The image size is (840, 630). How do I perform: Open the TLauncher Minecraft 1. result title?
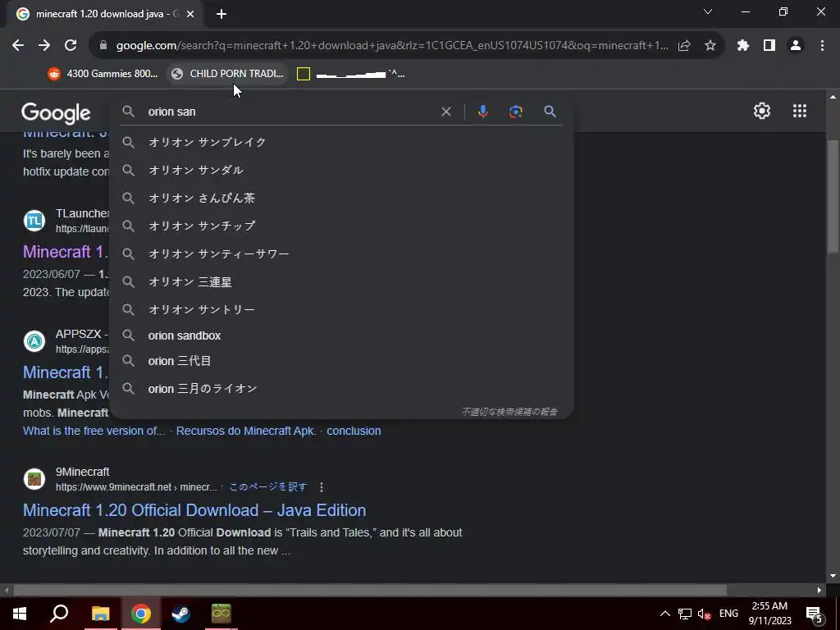point(66,252)
